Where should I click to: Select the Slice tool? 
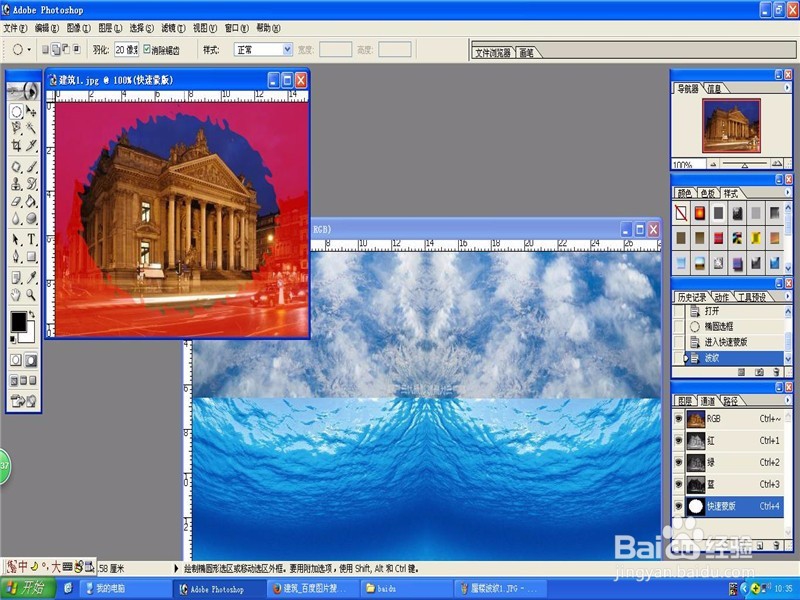31,145
